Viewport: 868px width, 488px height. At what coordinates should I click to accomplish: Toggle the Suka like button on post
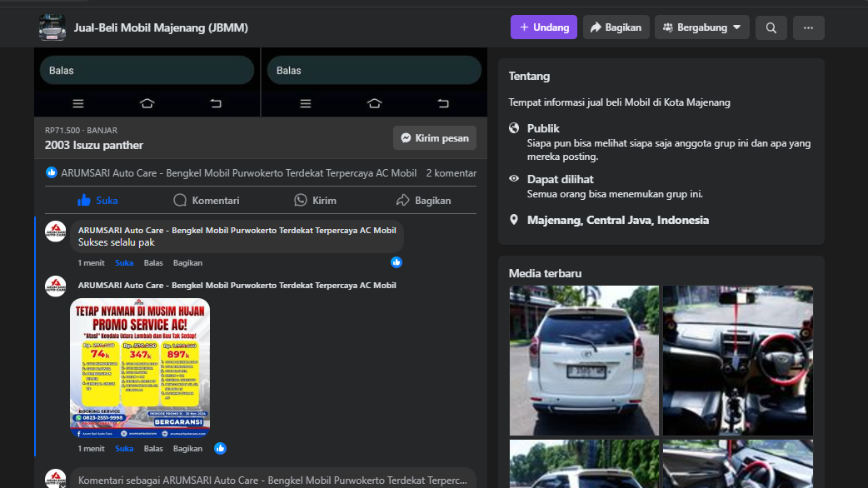click(98, 201)
